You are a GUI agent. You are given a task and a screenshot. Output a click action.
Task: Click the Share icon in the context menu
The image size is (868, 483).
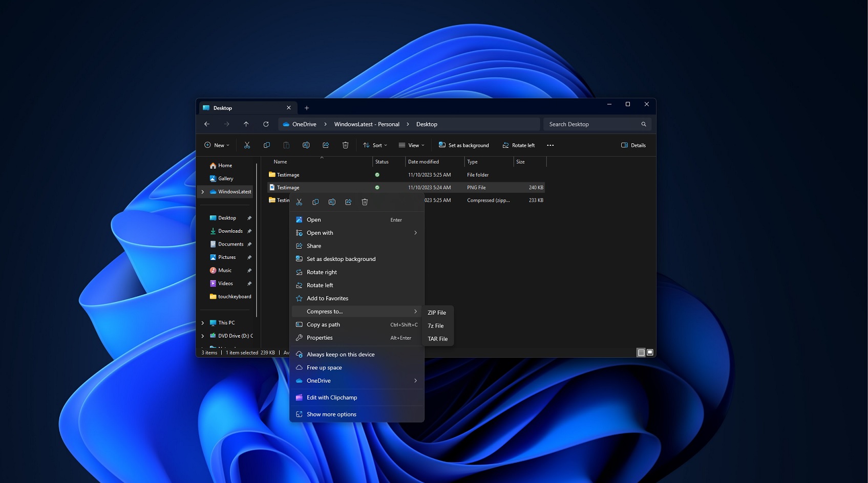click(348, 202)
